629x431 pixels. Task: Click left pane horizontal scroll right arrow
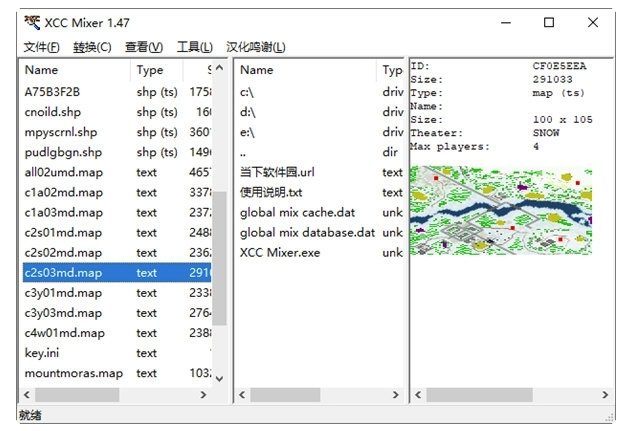(203, 395)
